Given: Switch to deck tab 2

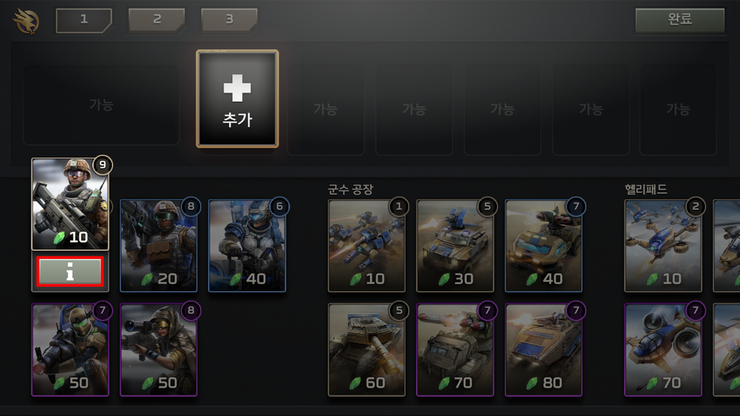Looking at the screenshot, I should (157, 20).
